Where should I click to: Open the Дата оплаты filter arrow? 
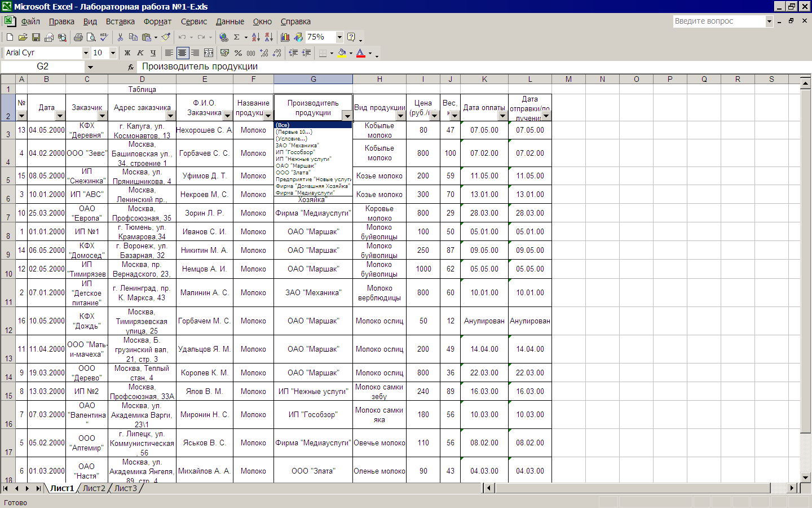502,116
